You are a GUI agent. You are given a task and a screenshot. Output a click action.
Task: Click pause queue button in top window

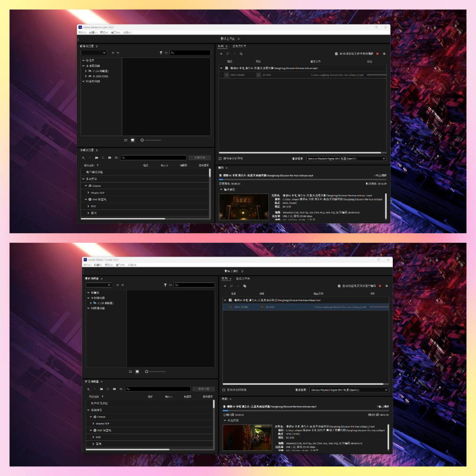click(x=384, y=54)
